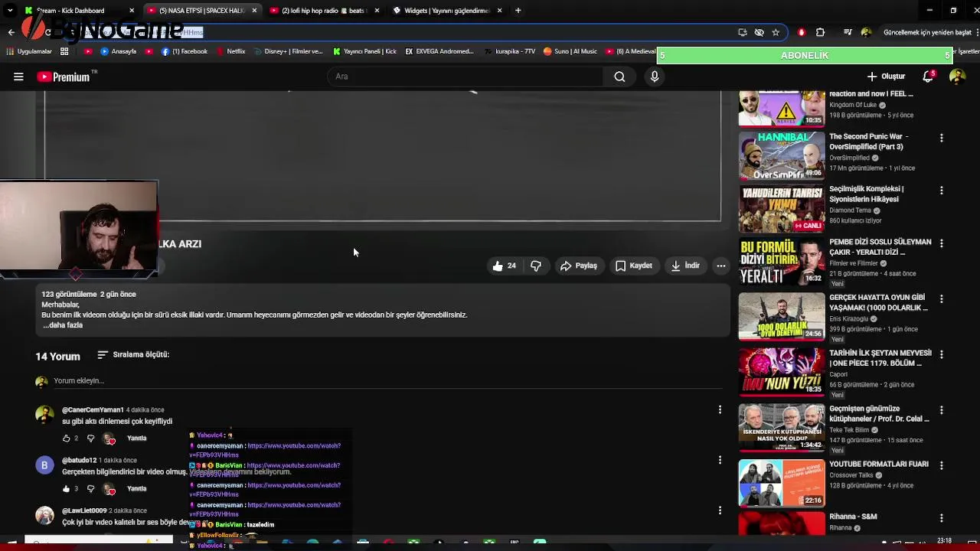Open Uygulamalar apps bookmark
This screenshot has width=980, height=551.
29,51
